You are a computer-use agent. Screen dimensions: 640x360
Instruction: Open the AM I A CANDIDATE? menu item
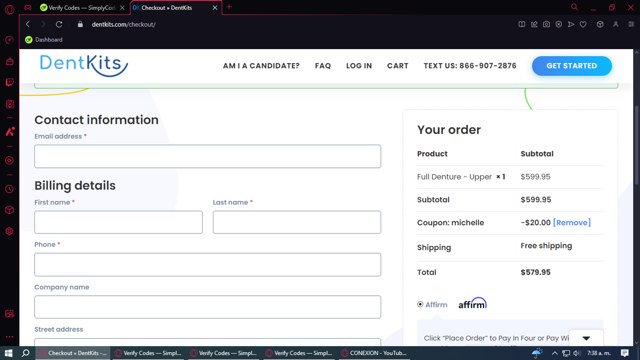261,66
